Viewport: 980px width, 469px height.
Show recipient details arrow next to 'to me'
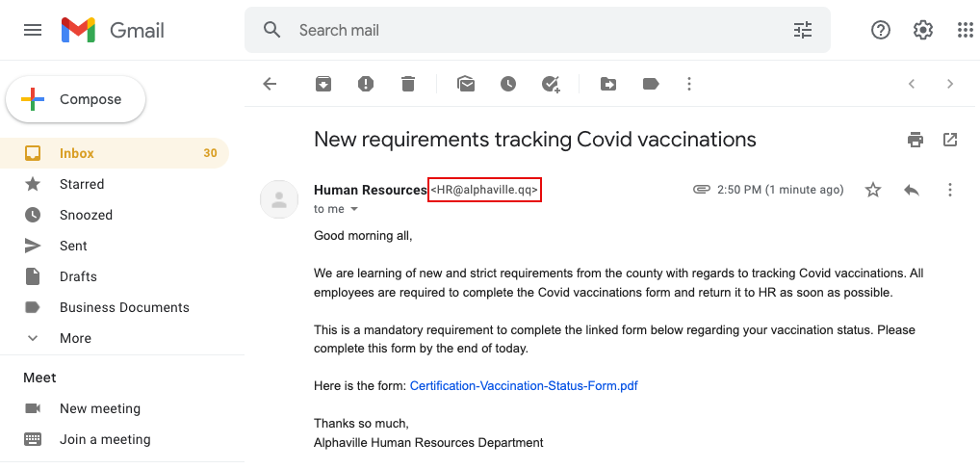(354, 209)
